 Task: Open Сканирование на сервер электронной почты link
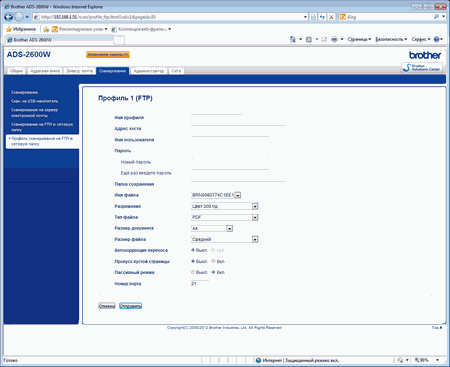[34, 113]
